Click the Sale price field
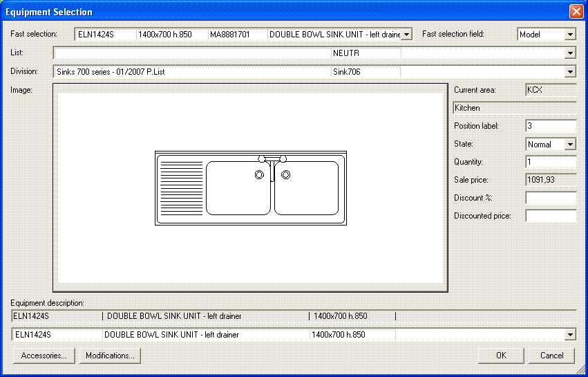This screenshot has width=588, height=377. click(550, 180)
